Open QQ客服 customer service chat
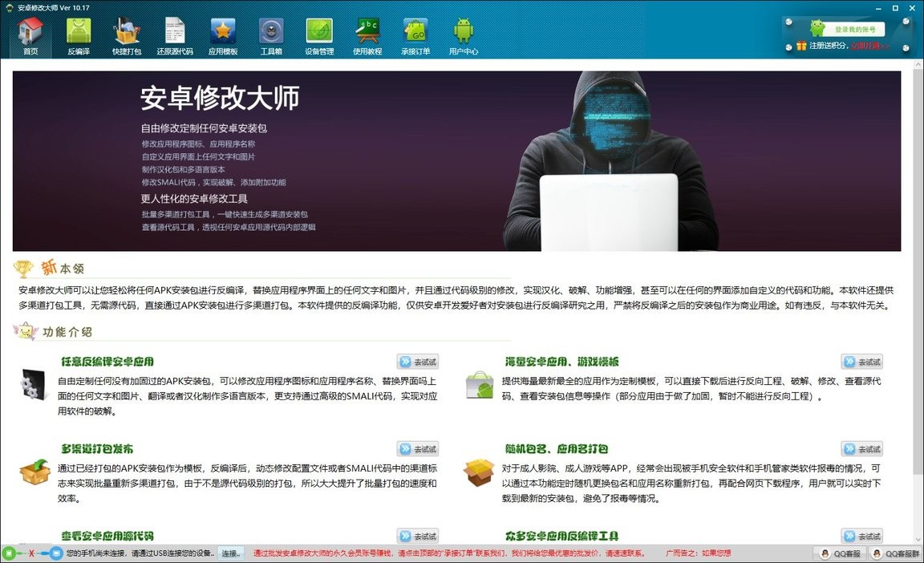 pyautogui.click(x=841, y=554)
